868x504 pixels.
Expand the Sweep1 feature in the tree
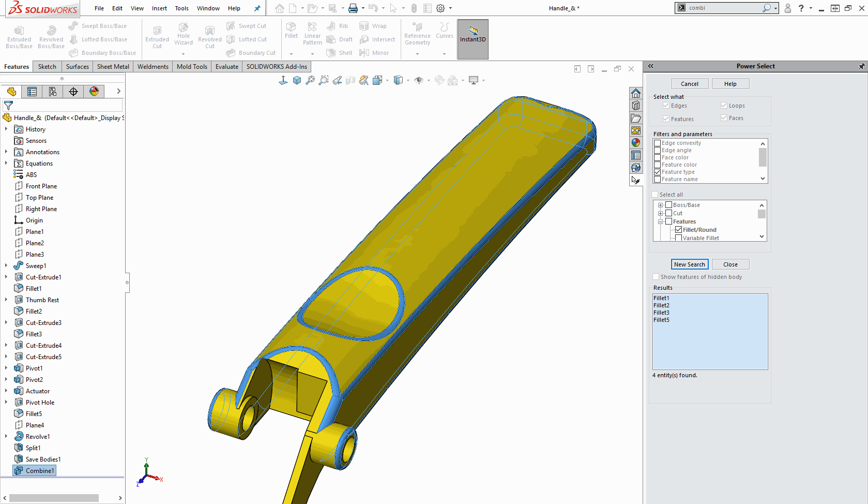[x=6, y=266]
